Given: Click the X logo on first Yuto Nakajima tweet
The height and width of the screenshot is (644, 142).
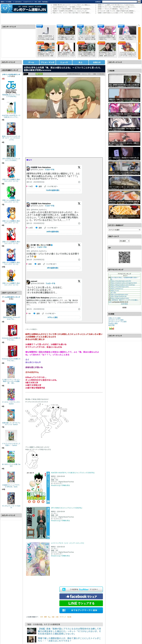Looking at the screenshot, I should pos(79,167).
